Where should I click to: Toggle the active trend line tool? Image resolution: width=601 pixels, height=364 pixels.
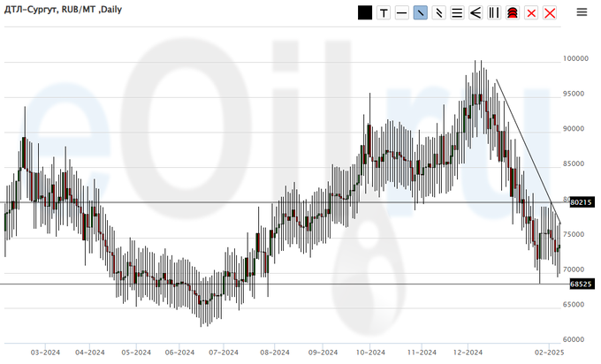tap(421, 12)
